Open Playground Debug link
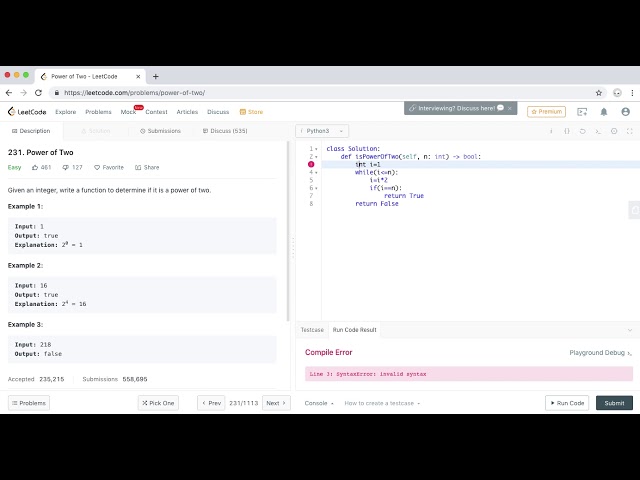The image size is (640, 480). tap(600, 353)
